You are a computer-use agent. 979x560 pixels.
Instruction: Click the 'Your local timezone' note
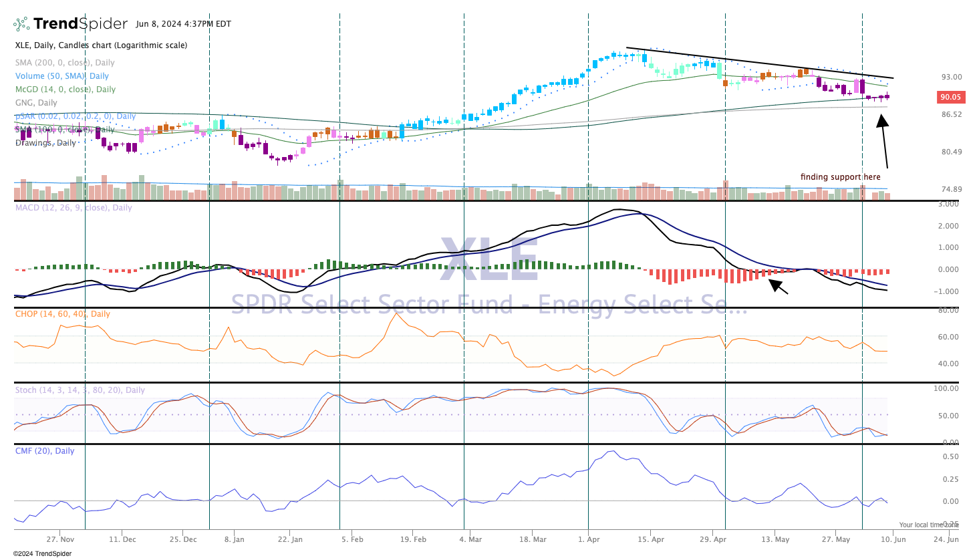(929, 525)
